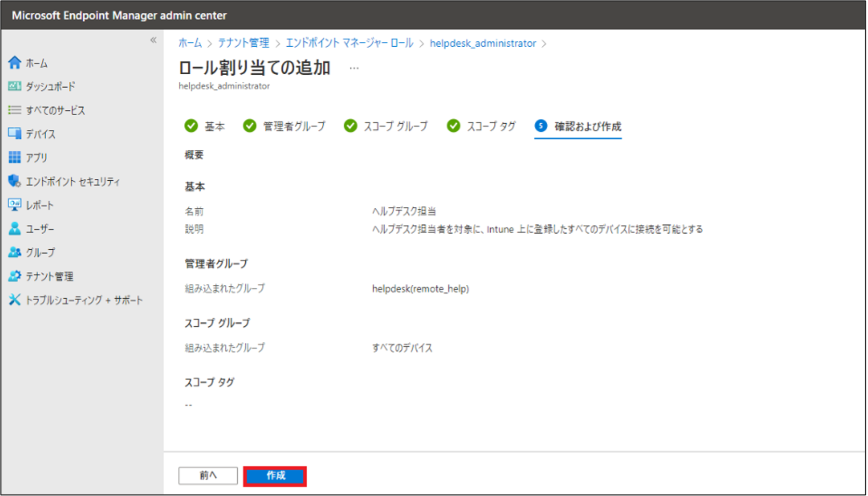Click the helpdesk_administrator breadcrumb link
The image size is (868, 496).
click(483, 43)
